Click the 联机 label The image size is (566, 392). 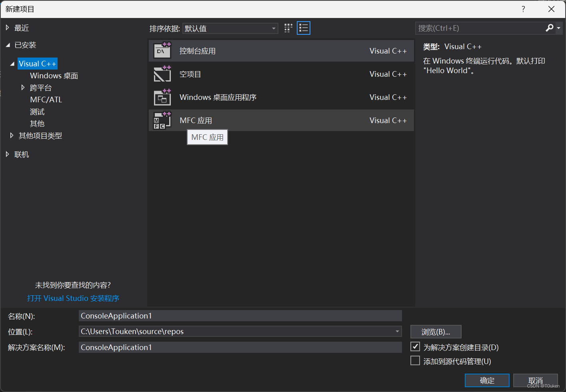point(22,154)
